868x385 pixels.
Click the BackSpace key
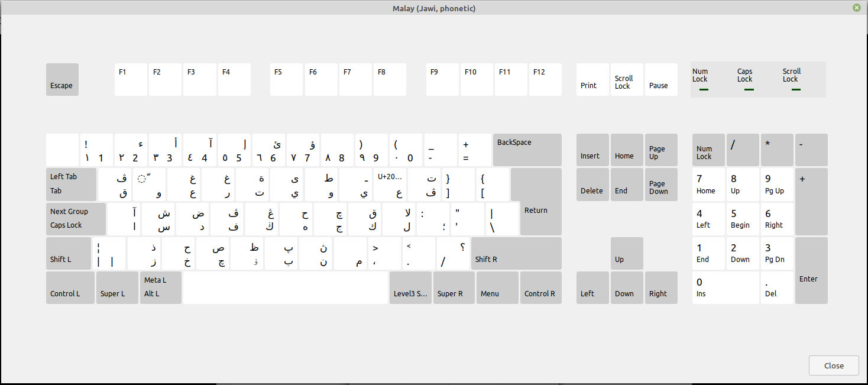tap(527, 150)
